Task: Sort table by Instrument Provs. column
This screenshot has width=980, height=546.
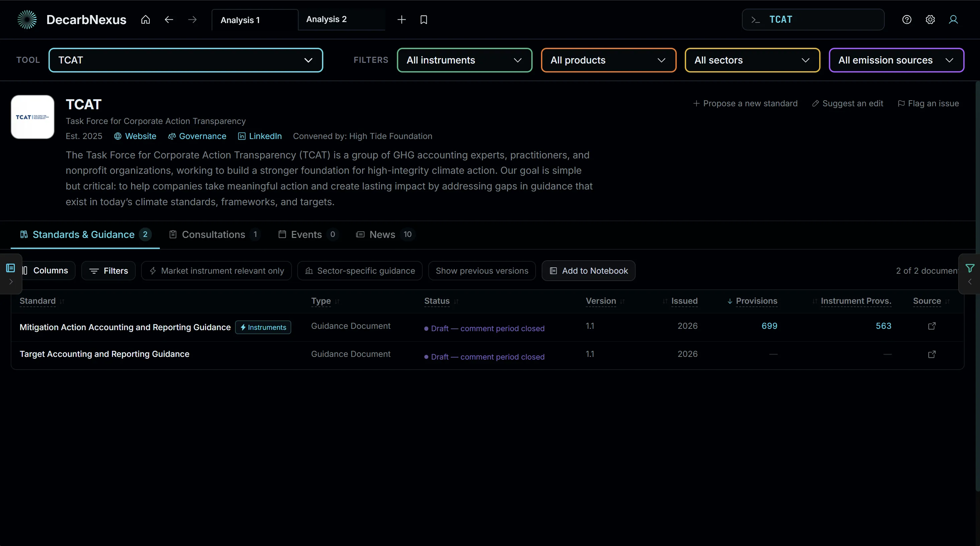Action: pyautogui.click(x=856, y=301)
